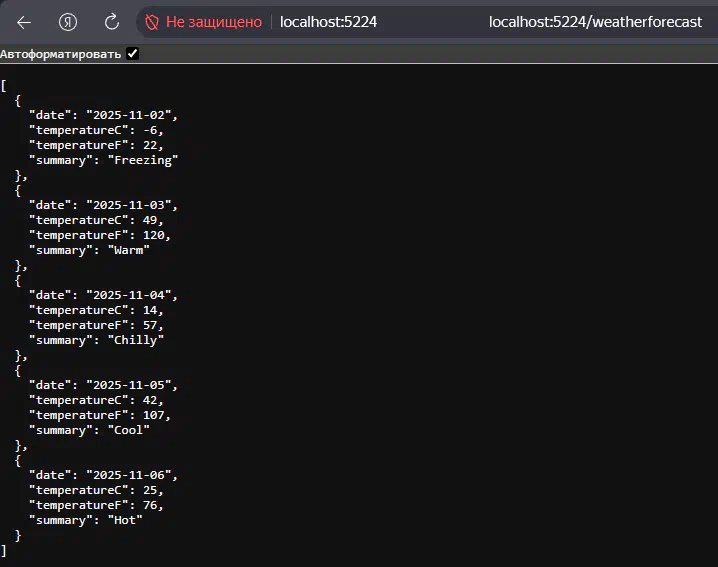Click the browser back arrow
The height and width of the screenshot is (567, 718).
click(24, 21)
